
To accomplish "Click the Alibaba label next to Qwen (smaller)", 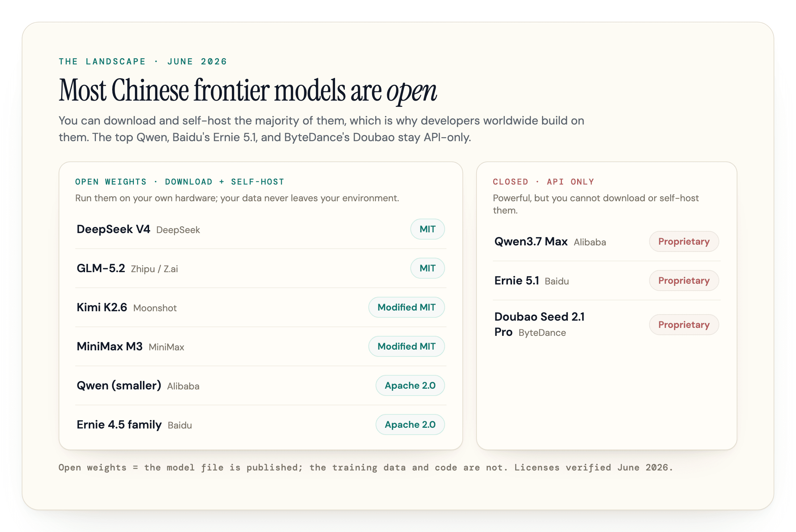I will click(183, 386).
